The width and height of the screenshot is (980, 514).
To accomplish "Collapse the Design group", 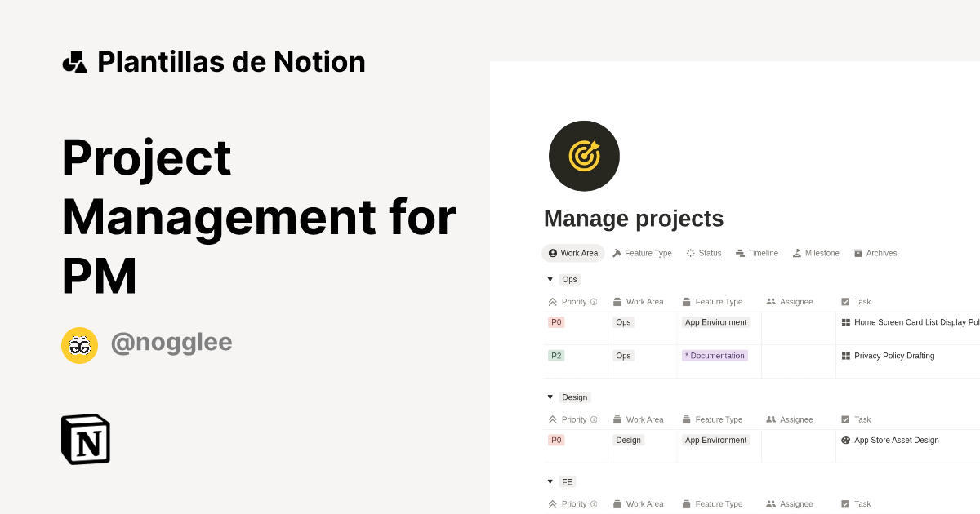I will tap(550, 397).
